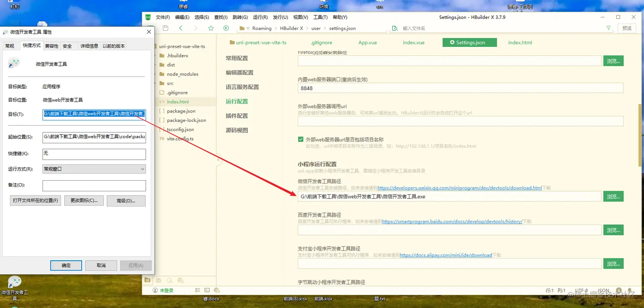Click the file search icon beside 输入文件名
This screenshot has height=308, width=644.
click(x=395, y=28)
